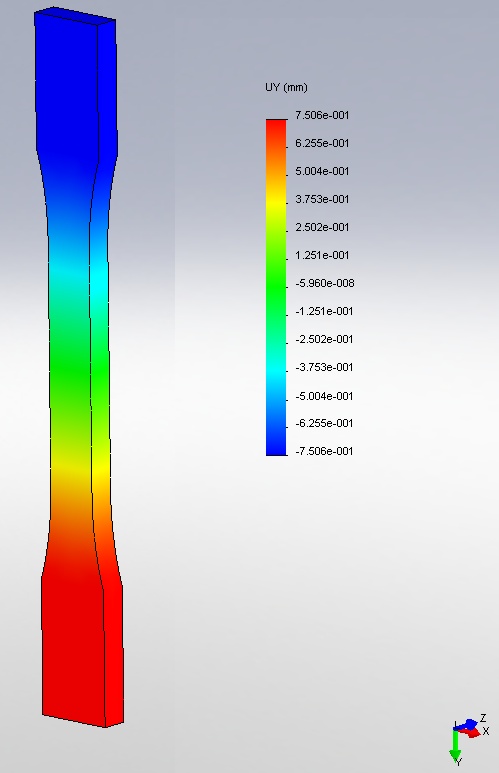Click the 1.251e-001 legend value
Image resolution: width=499 pixels, height=773 pixels.
click(322, 255)
